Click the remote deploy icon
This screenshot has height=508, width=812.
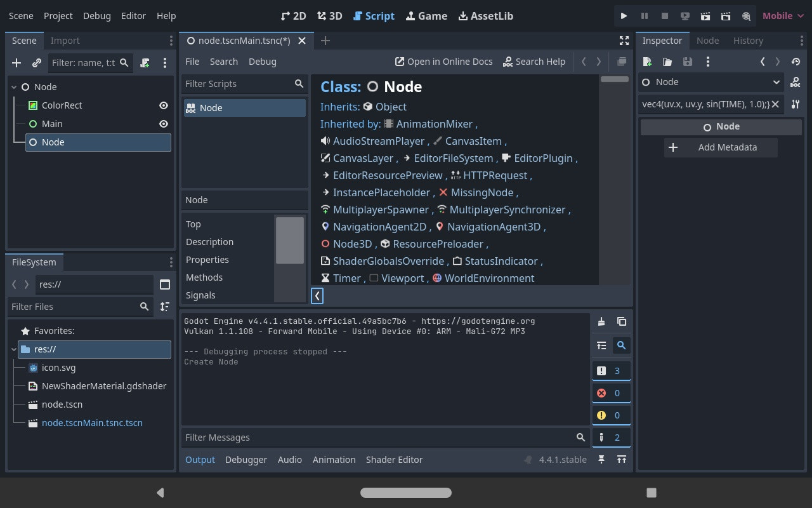point(685,16)
